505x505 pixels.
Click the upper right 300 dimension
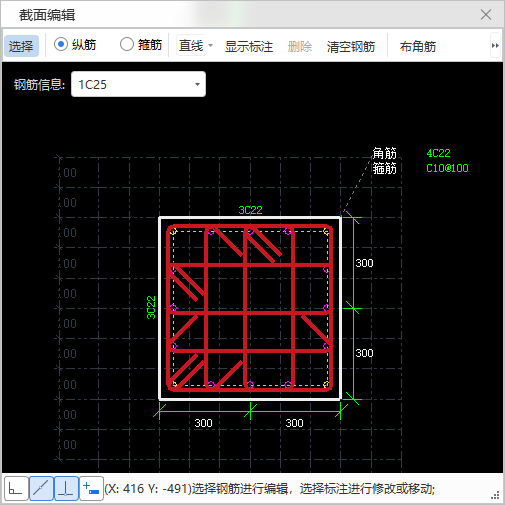click(364, 263)
